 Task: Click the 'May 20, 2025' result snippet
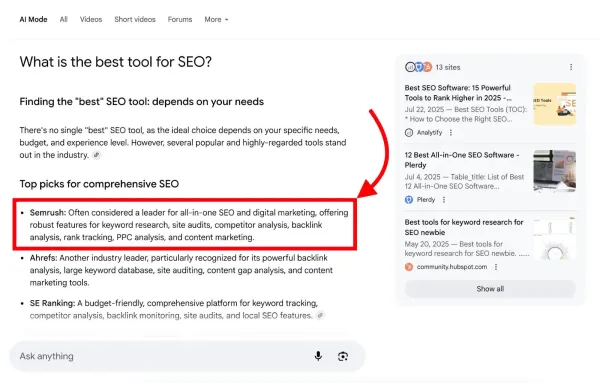pos(467,249)
